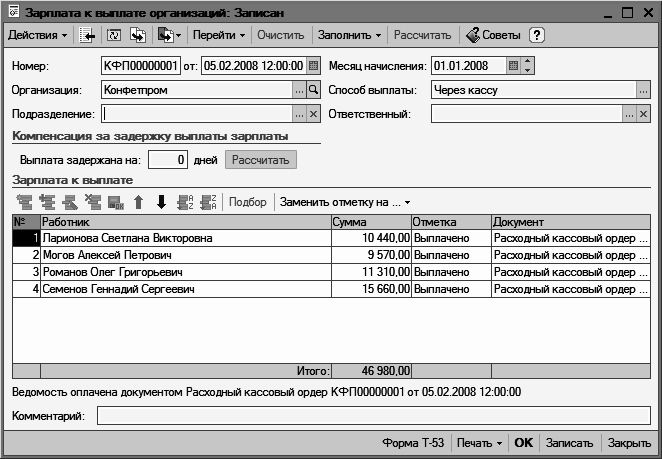Viewport: 662px width, 459px height.
Task: Move row down with the arrow icon
Action: [x=161, y=202]
